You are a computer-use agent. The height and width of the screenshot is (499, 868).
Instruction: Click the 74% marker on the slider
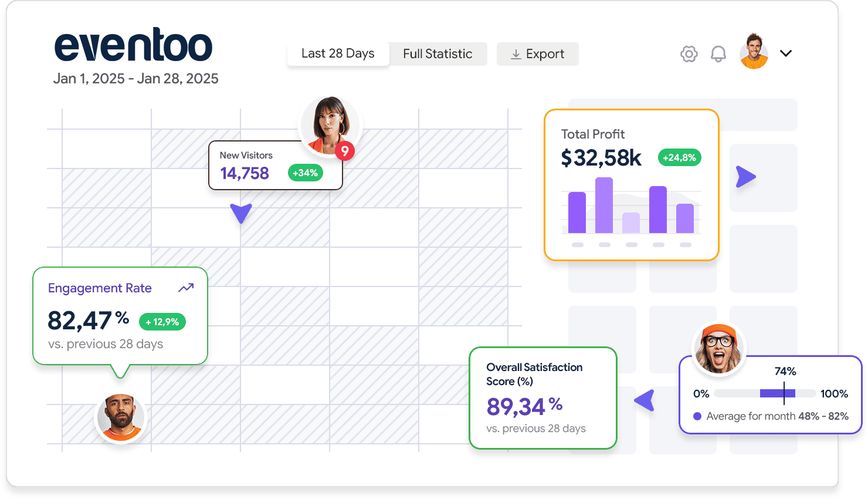pos(784,393)
